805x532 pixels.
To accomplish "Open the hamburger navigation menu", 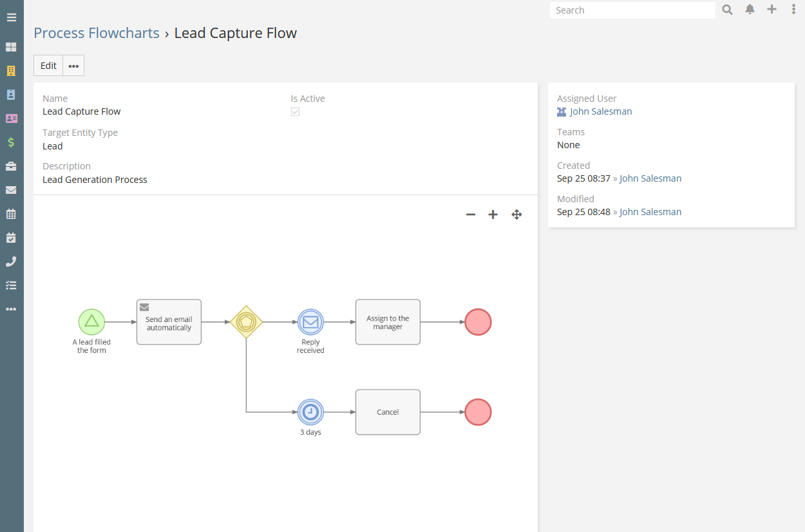I will (12, 17).
